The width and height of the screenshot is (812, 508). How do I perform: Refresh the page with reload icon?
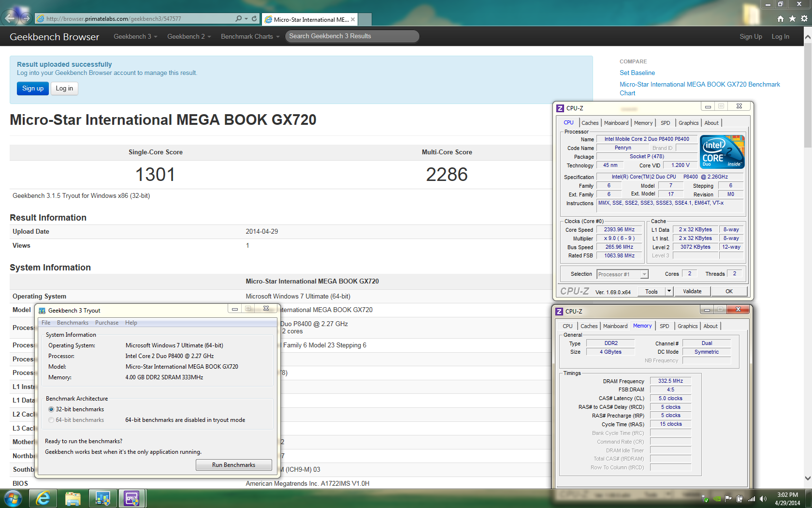(x=254, y=19)
